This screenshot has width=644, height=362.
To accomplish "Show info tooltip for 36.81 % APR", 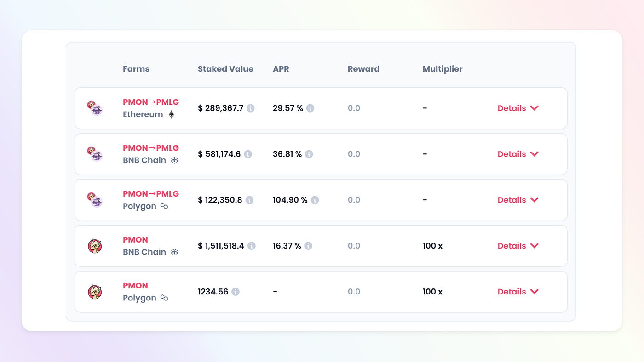I will 309,154.
